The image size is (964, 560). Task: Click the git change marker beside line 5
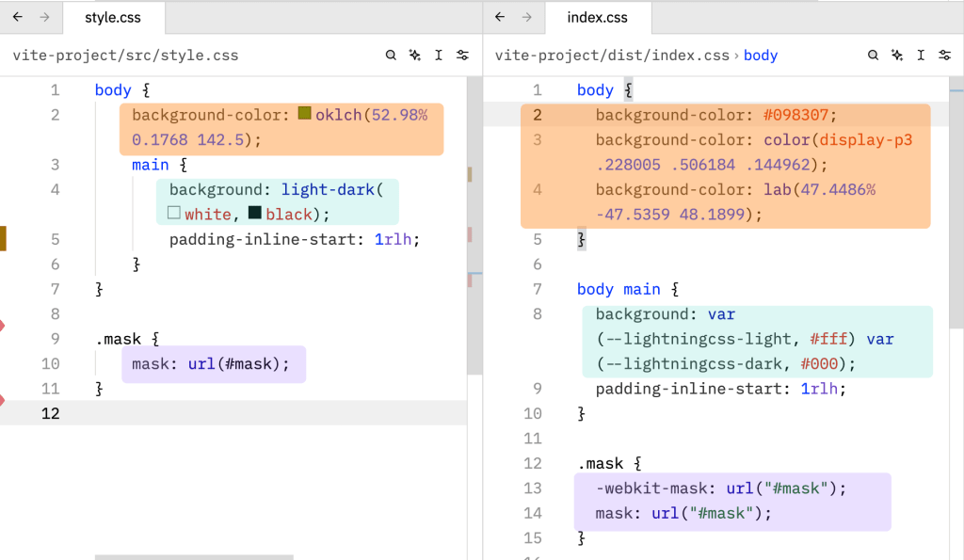(x=3, y=238)
